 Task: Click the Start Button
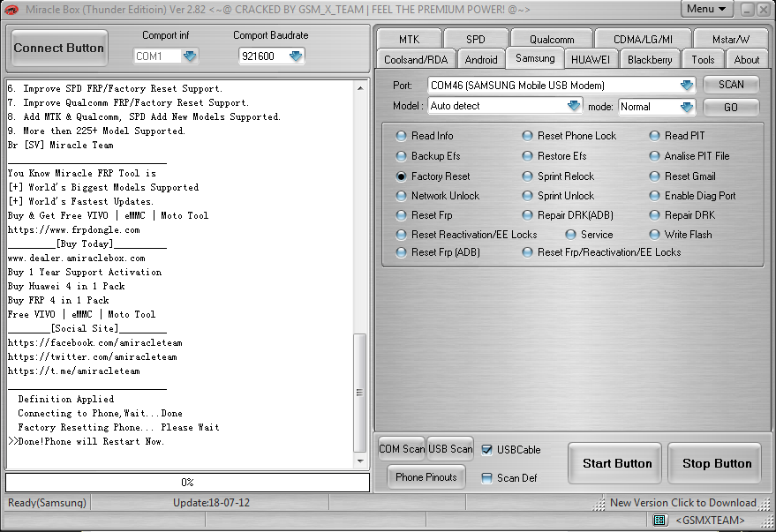pyautogui.click(x=614, y=463)
